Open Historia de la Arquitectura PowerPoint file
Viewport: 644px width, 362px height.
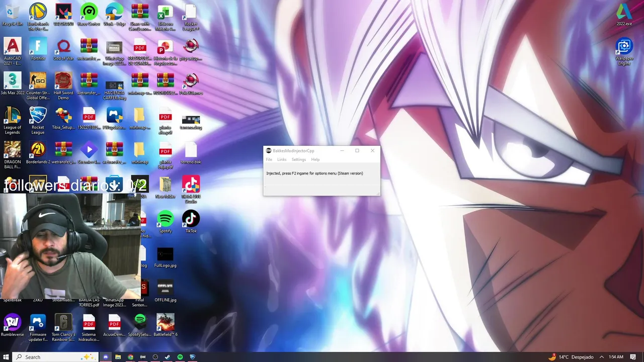pos(165,51)
